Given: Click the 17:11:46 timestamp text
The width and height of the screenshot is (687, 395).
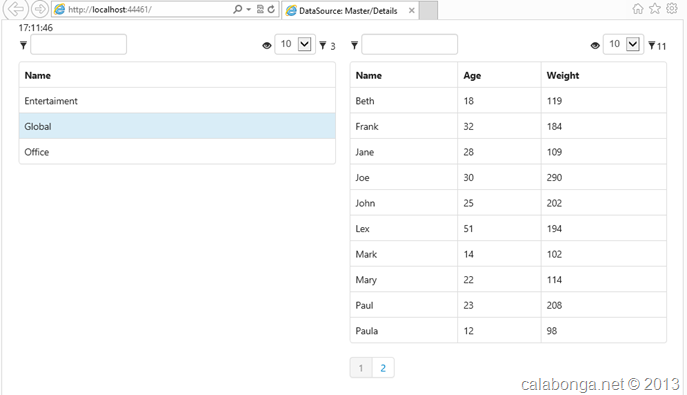Looking at the screenshot, I should [x=35, y=28].
